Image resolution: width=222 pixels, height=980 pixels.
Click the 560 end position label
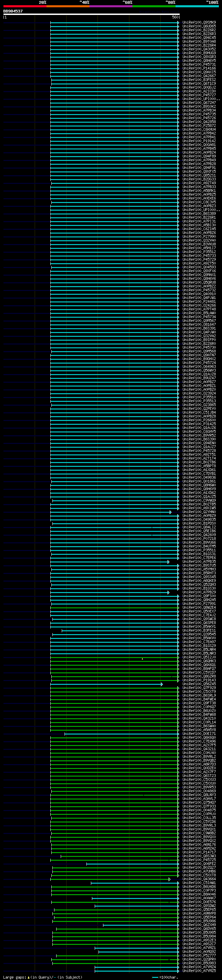175,17
